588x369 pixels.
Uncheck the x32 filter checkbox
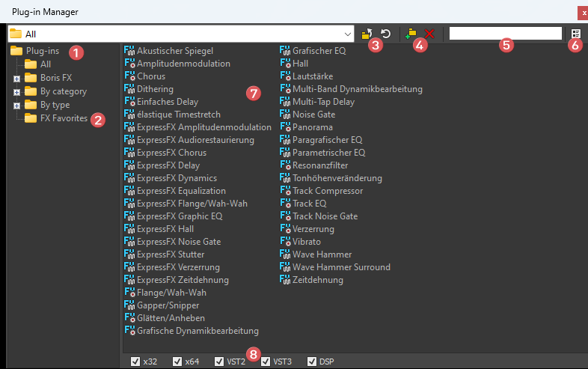135,362
